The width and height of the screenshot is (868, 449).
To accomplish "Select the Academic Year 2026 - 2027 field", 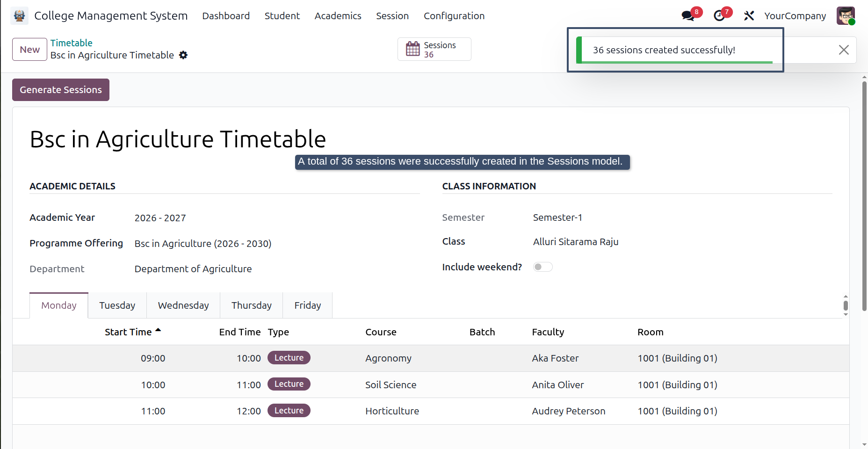I will pos(160,218).
